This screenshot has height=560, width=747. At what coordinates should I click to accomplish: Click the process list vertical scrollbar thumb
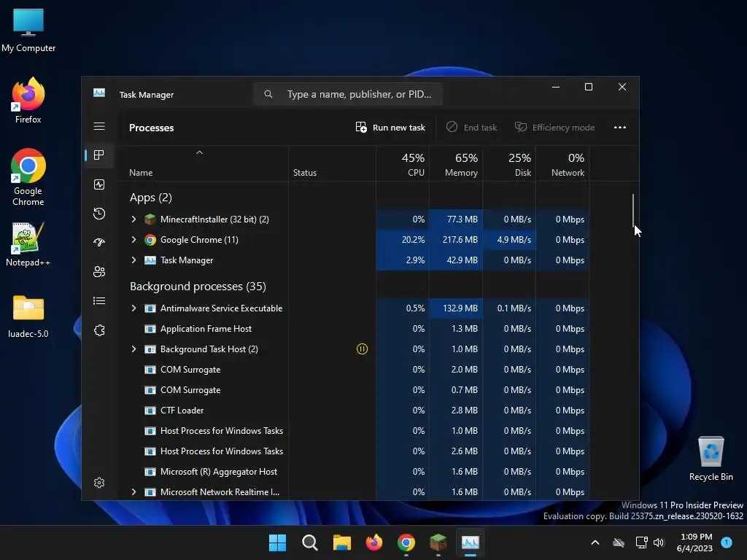point(633,211)
